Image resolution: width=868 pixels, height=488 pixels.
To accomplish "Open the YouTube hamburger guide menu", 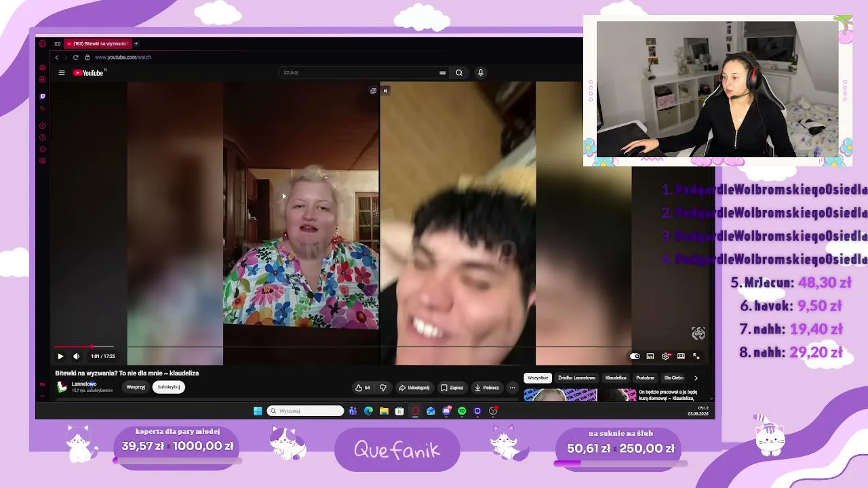I will [x=62, y=73].
